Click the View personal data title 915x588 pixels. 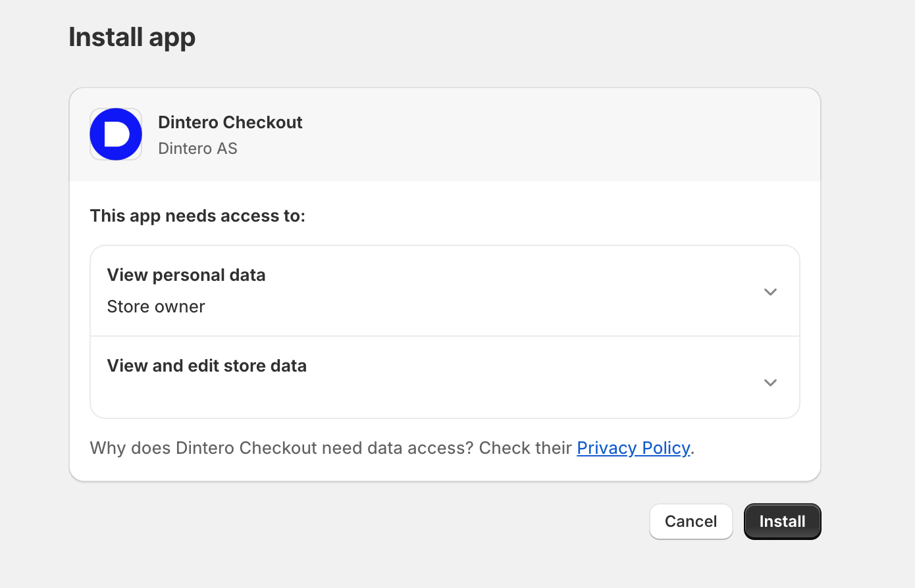click(x=186, y=275)
